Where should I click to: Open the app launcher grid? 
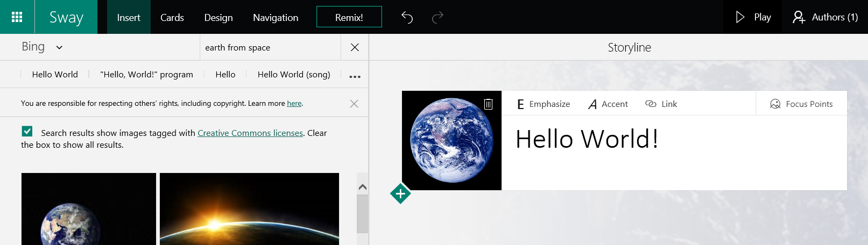[x=17, y=17]
